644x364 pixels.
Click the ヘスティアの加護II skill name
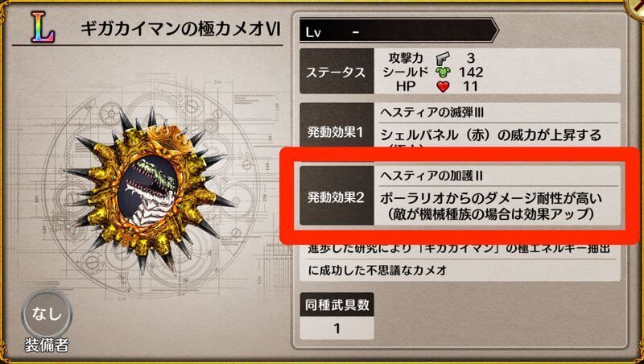[x=431, y=176]
